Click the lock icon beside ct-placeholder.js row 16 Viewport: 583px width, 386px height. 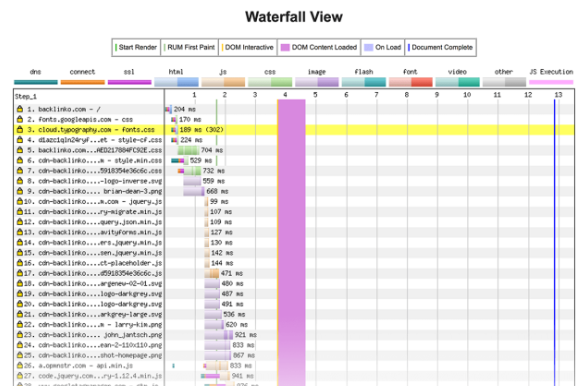tap(20, 263)
